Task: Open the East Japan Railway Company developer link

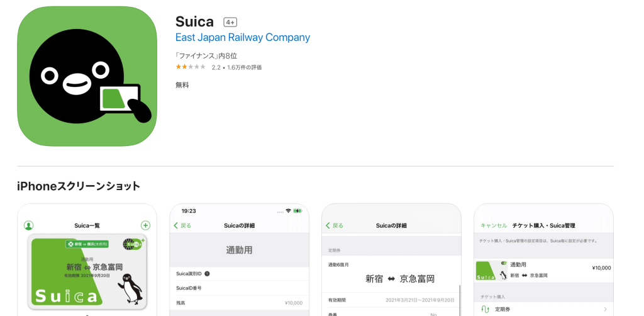Action: point(243,38)
